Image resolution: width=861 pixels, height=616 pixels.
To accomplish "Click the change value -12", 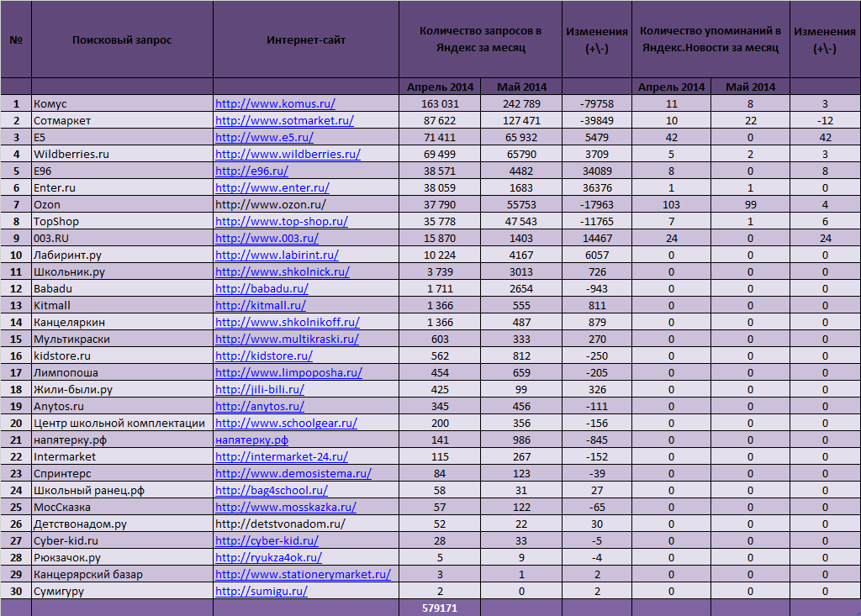I will coord(825,121).
